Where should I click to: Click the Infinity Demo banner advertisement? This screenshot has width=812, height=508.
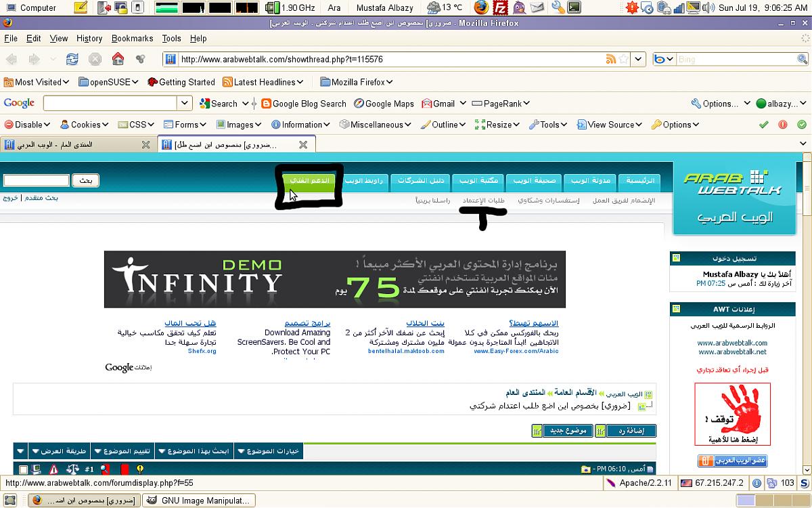pos(334,279)
